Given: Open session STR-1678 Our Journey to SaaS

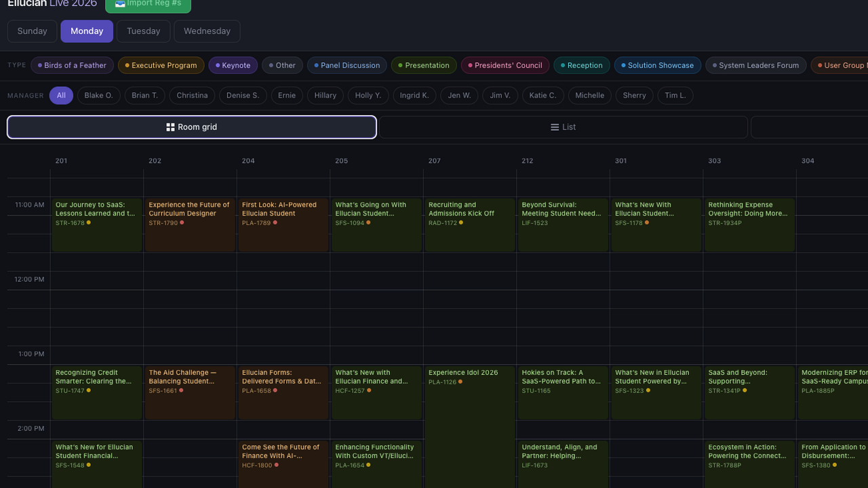Looking at the screenshot, I should point(97,225).
